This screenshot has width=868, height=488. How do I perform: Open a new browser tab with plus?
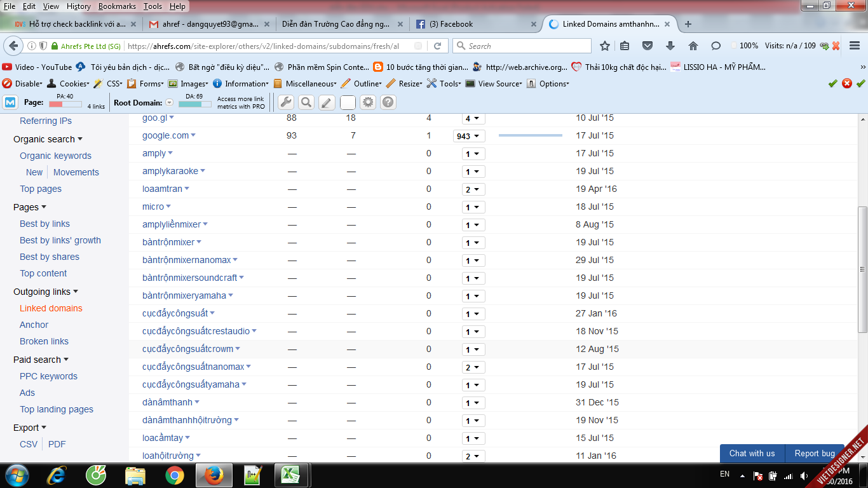tap(688, 24)
